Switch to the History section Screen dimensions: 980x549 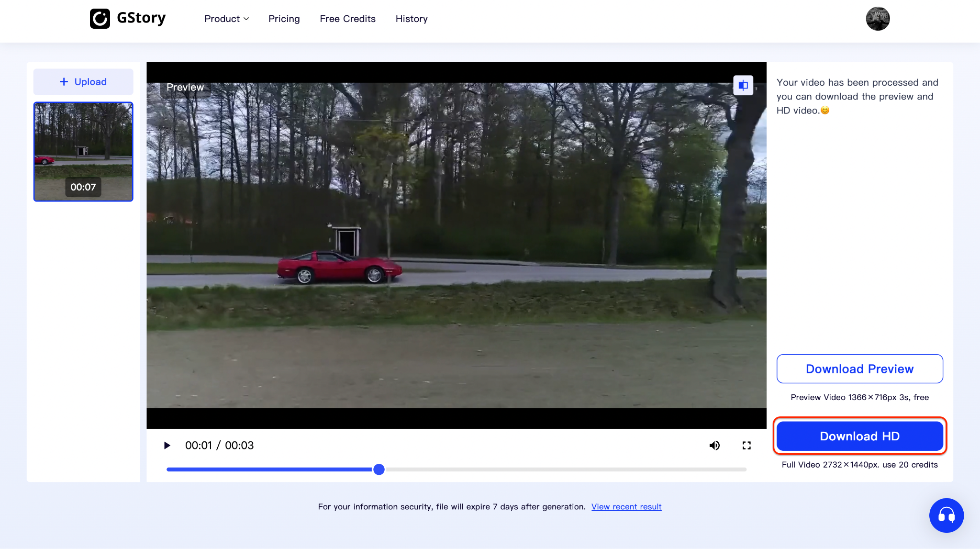411,19
